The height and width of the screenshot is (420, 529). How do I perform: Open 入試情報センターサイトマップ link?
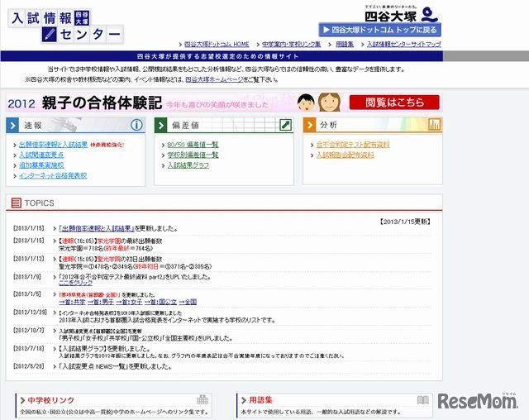tap(404, 44)
